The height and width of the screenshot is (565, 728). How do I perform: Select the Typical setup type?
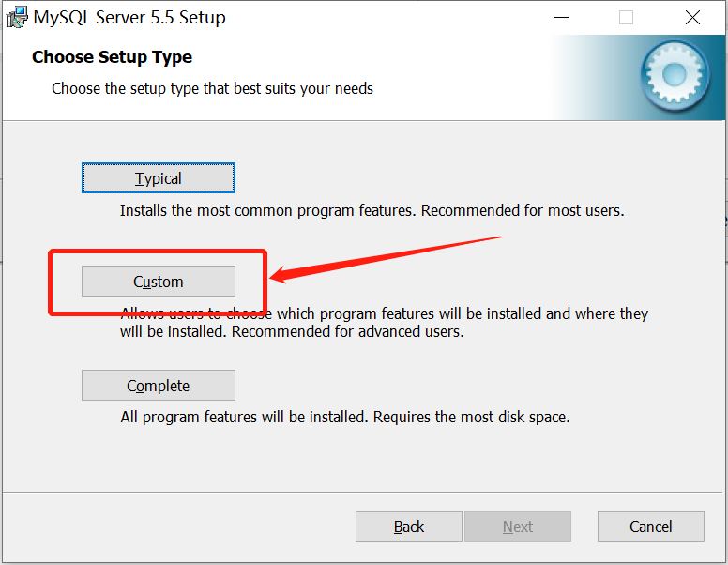tap(159, 178)
